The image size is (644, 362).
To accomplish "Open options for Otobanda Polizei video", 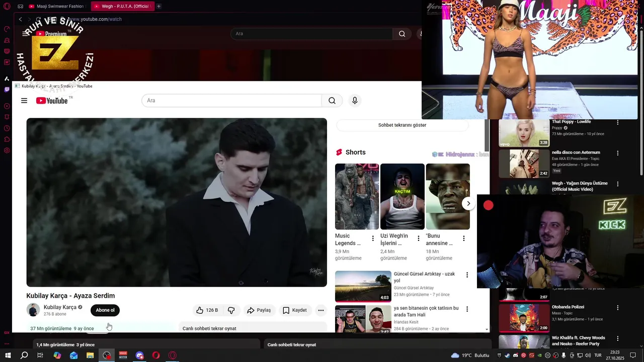I will 618,307.
